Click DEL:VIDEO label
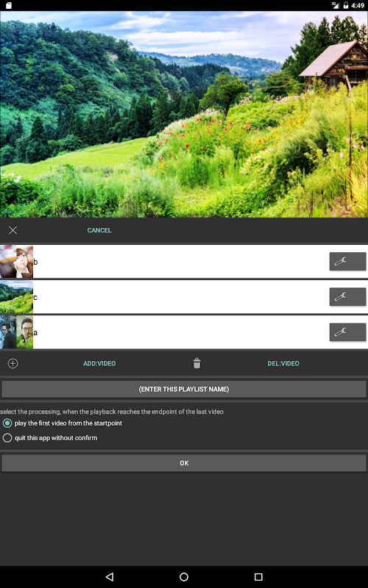The width and height of the screenshot is (368, 588). point(283,363)
